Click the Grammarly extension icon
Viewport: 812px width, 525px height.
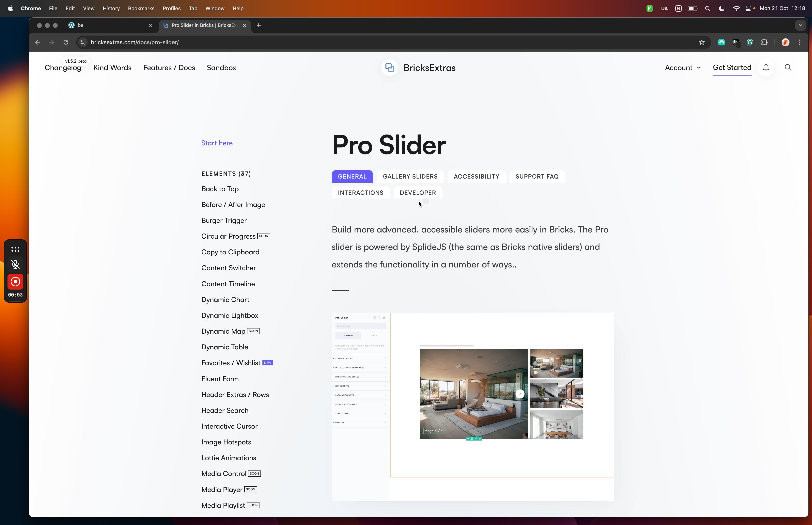(x=750, y=42)
